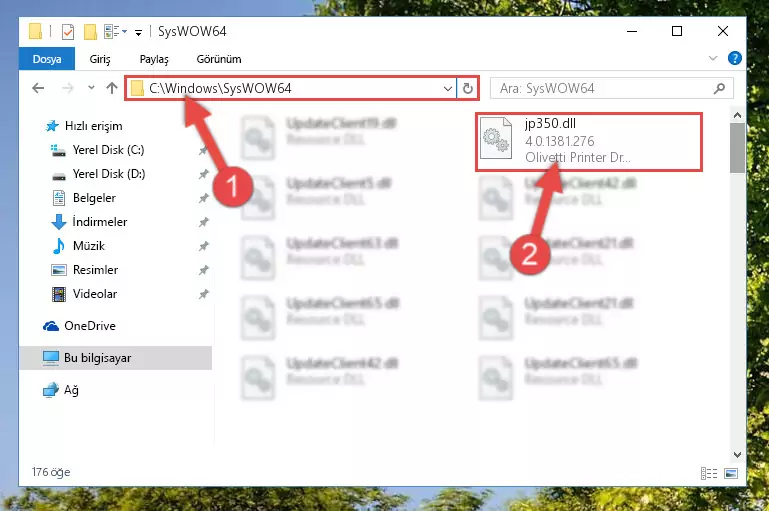Switch to the Giriş ribbon tab
Image resolution: width=769 pixels, height=511 pixels.
tap(100, 59)
